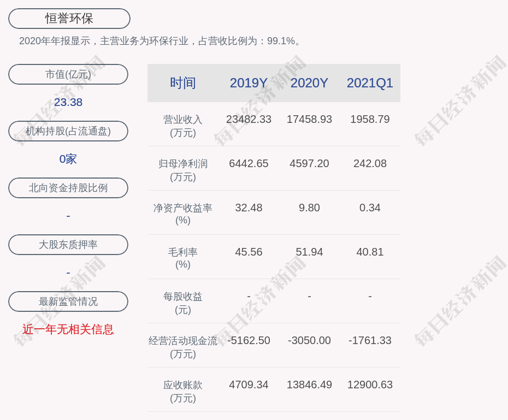
Task: Click receivables value 13846.49
Action: click(309, 384)
